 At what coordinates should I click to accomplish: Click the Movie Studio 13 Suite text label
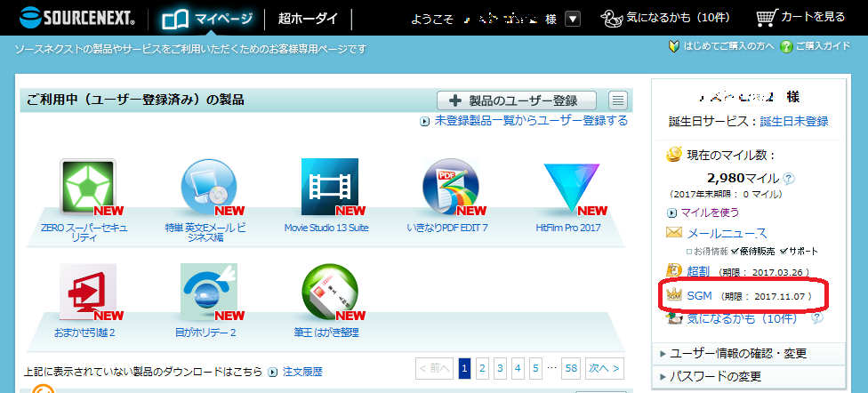(326, 228)
